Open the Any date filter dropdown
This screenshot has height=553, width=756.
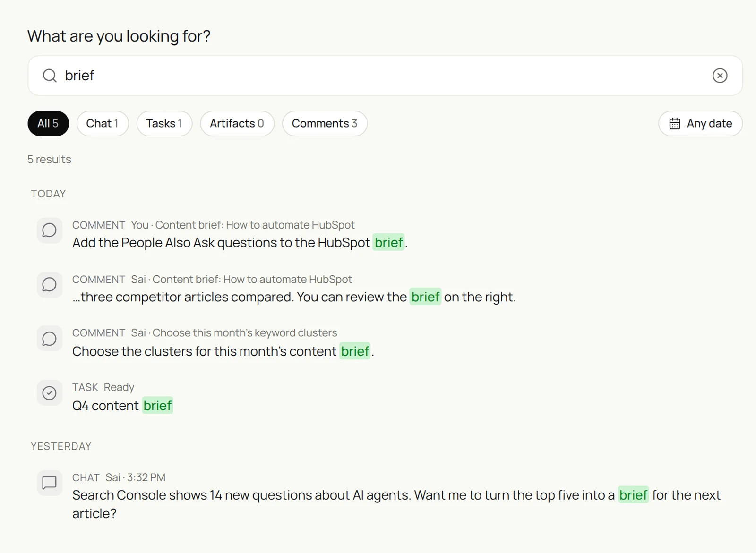coord(700,124)
